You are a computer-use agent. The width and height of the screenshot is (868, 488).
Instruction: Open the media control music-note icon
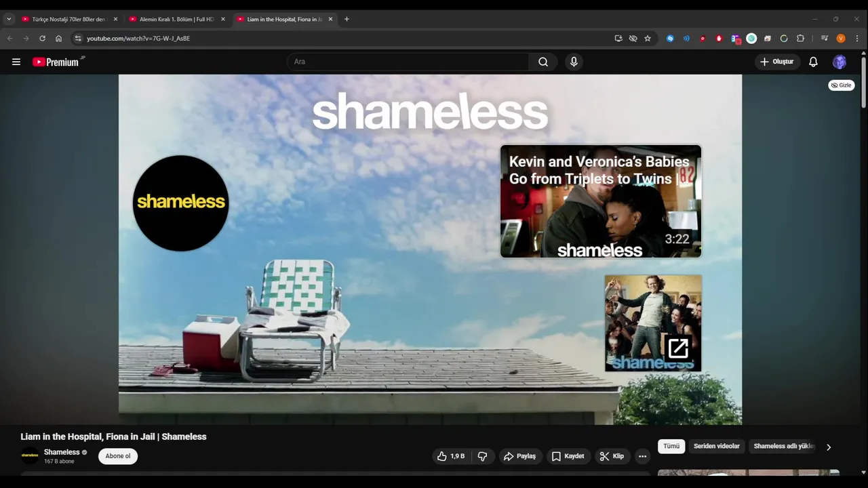(x=825, y=39)
